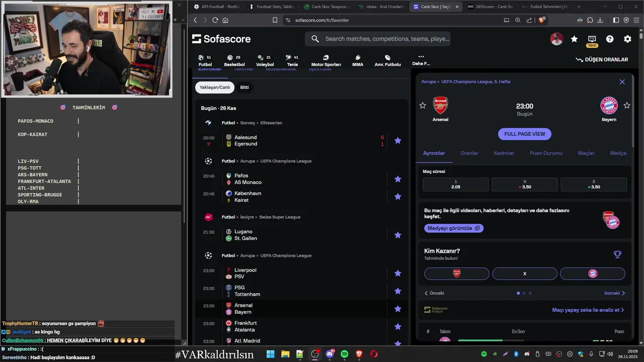Open Düşen Oranlar dropping odds
This screenshot has width=644, height=362.
602,59
